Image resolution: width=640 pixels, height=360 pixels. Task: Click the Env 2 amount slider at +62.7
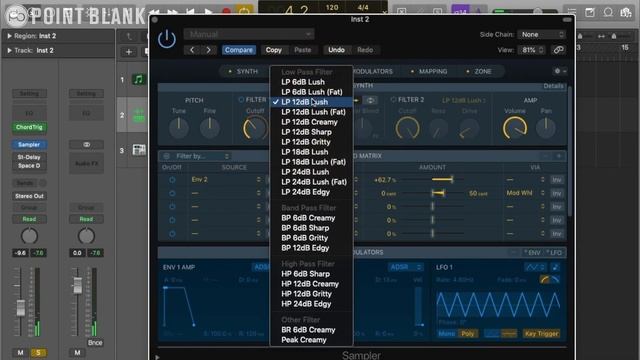(443, 180)
